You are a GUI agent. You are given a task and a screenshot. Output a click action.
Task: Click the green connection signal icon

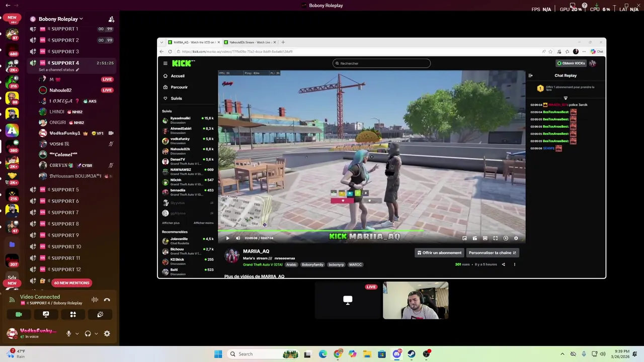click(12, 300)
